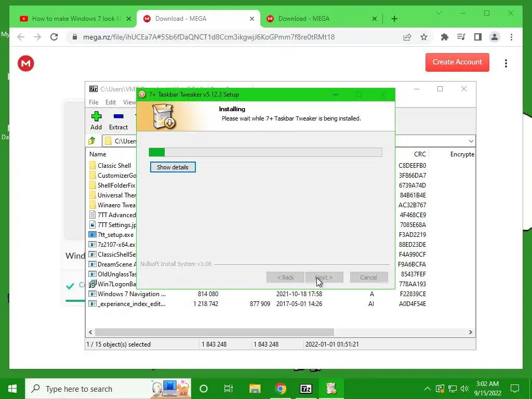
Task: Click the horizontal scrollbar right arrow
Action: pyautogui.click(x=471, y=332)
